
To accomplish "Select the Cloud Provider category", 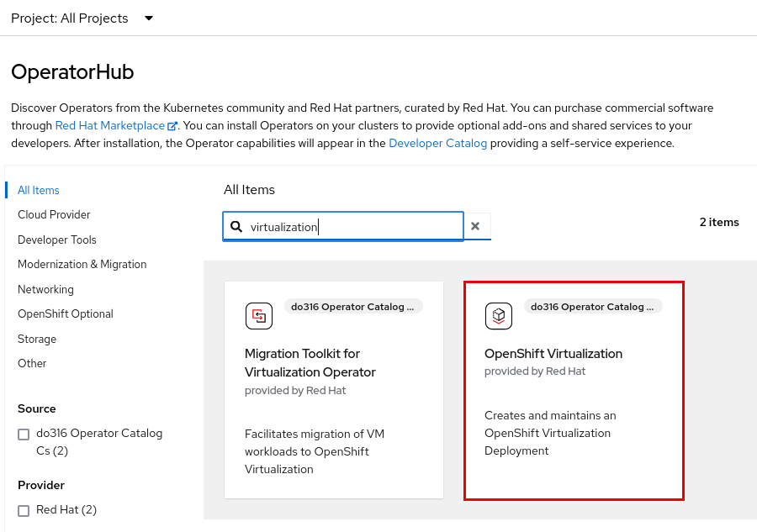I will (54, 215).
